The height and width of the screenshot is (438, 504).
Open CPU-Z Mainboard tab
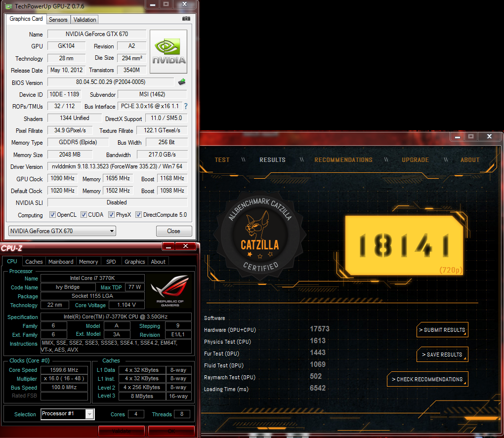pos(61,262)
